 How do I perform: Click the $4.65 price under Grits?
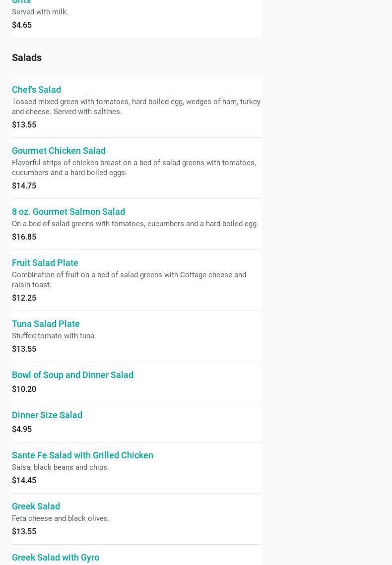coord(22,25)
